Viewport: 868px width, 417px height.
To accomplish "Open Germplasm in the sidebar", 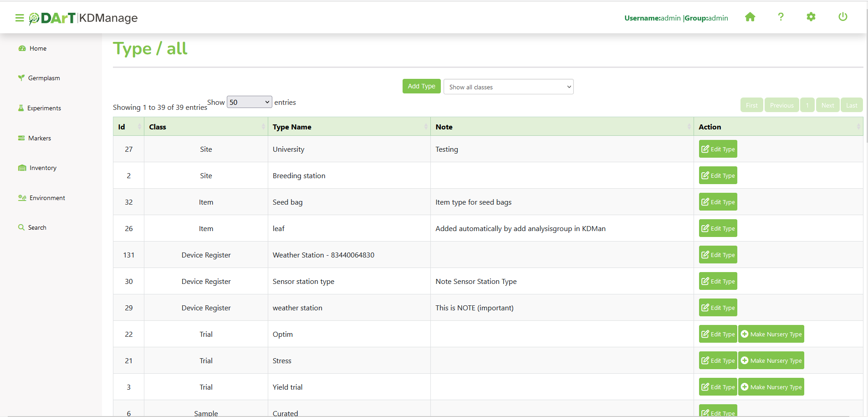I will point(44,78).
